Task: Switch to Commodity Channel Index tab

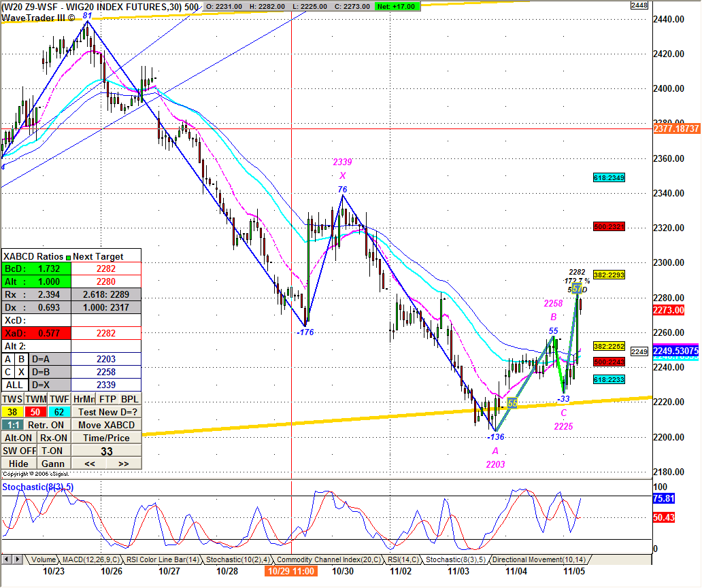Action: tap(329, 559)
